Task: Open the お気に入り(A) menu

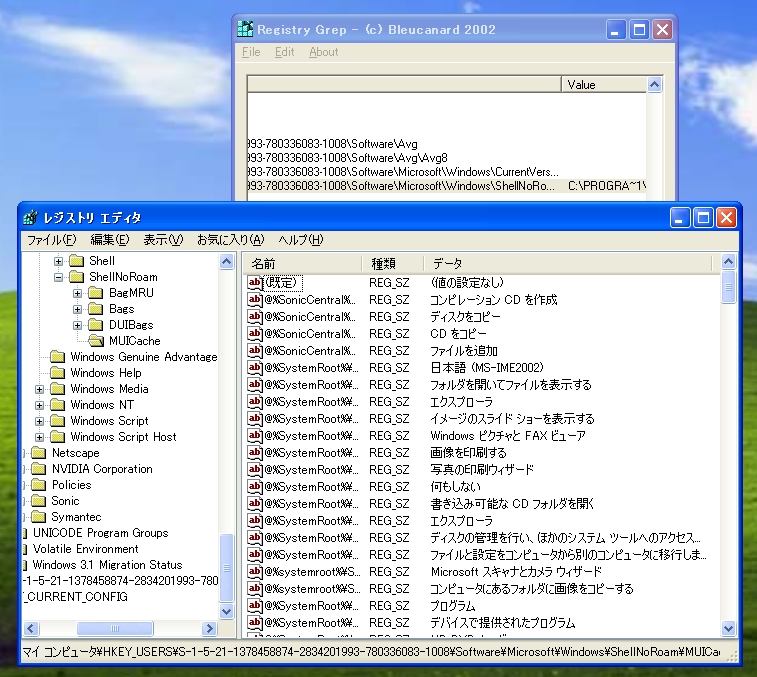Action: (x=231, y=240)
